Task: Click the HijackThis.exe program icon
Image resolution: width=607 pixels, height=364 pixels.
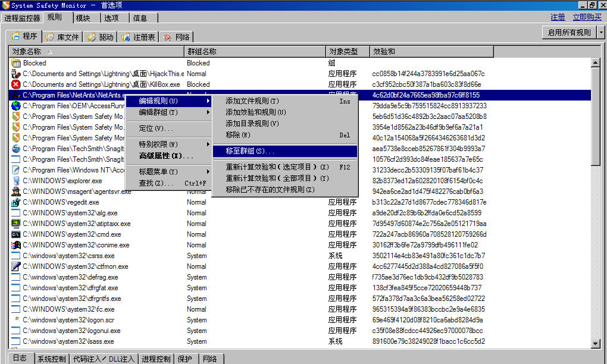Action: tap(16, 74)
